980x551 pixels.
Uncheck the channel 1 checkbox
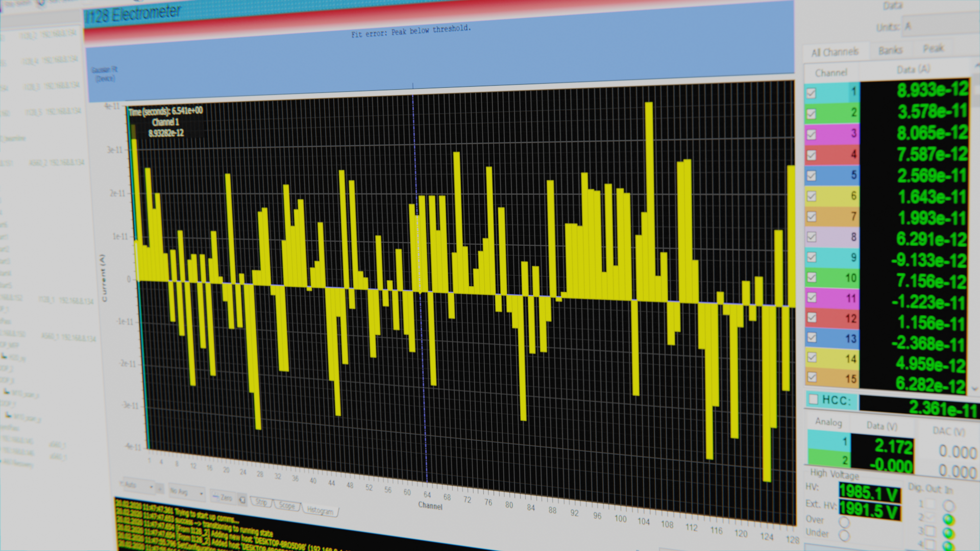pos(811,93)
